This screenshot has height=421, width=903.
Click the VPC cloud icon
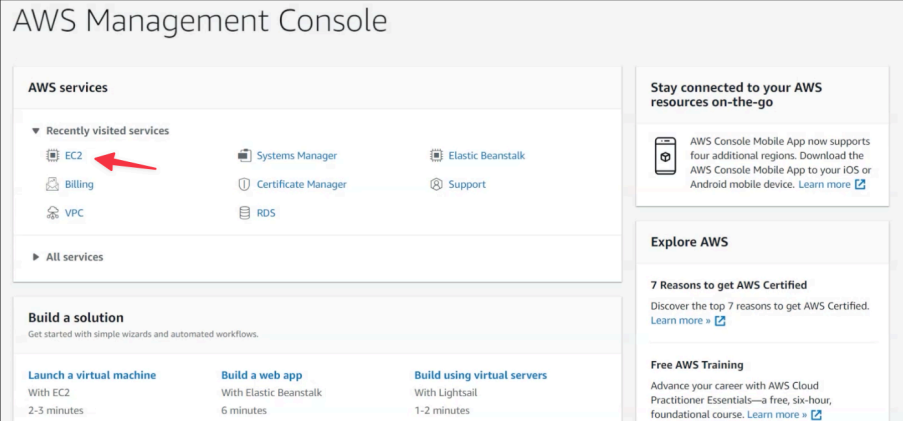tap(53, 213)
